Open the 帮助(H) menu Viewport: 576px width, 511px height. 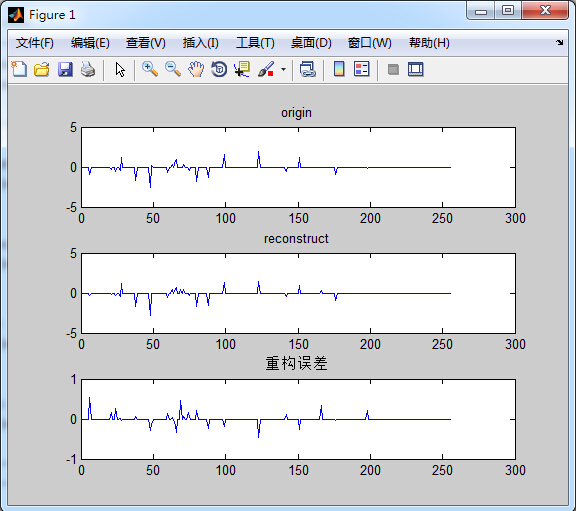pos(429,43)
